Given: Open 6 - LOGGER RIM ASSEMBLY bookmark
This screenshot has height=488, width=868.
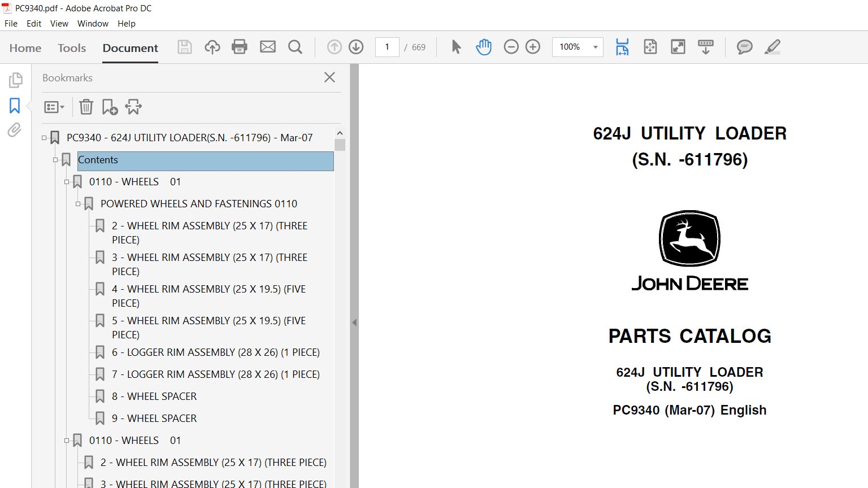Looking at the screenshot, I should point(216,352).
